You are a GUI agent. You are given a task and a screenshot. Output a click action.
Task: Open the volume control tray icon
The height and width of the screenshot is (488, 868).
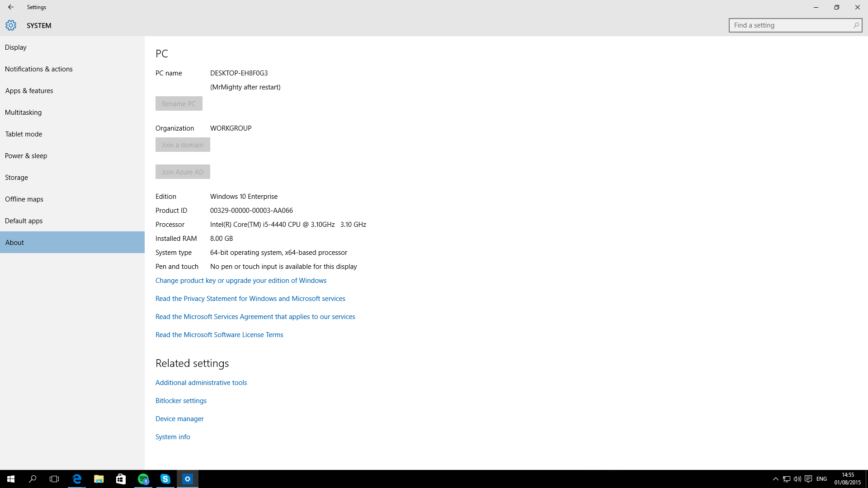point(797,479)
